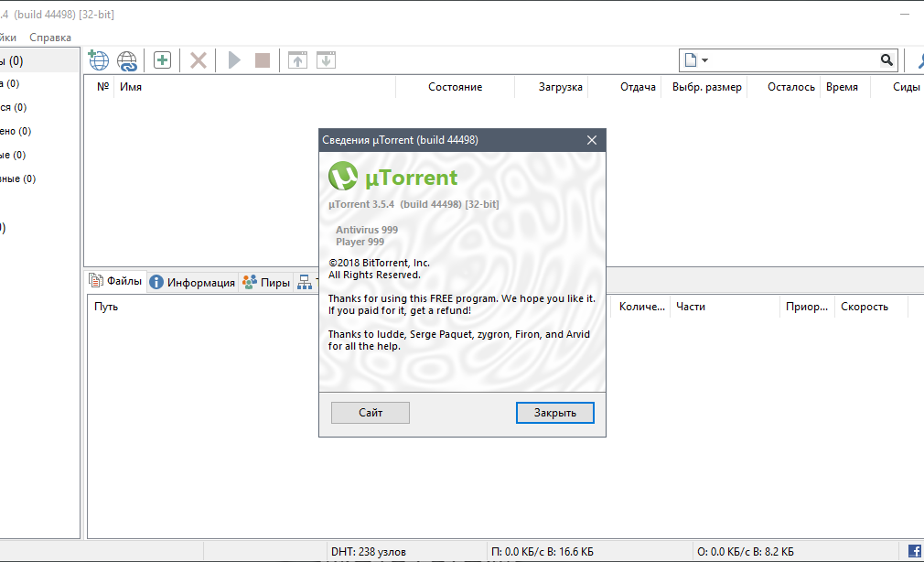Screen dimensions: 924x562
Task: Click the Add Torrent globe-plus toolbar icon
Action: click(99, 60)
